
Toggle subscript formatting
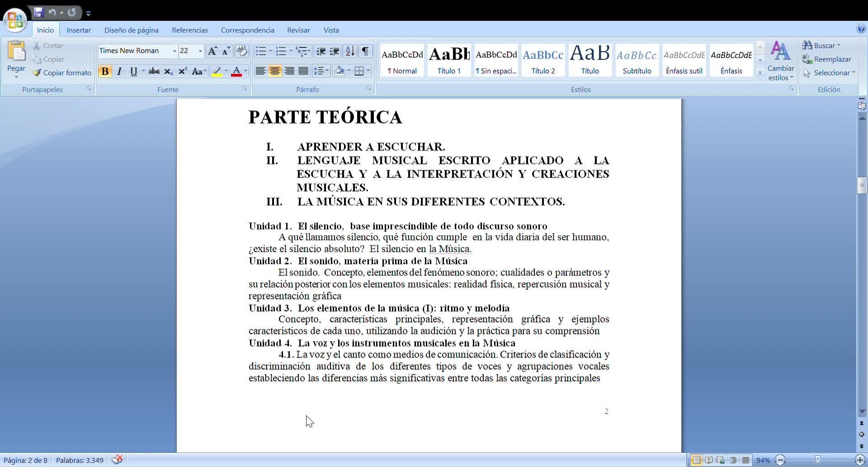click(x=168, y=71)
